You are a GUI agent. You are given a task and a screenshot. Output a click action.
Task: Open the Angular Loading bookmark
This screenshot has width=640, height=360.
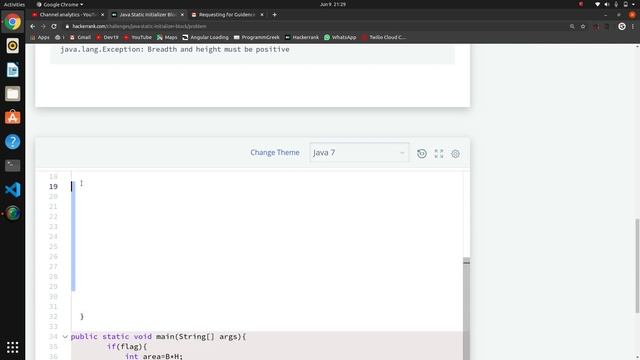205,37
